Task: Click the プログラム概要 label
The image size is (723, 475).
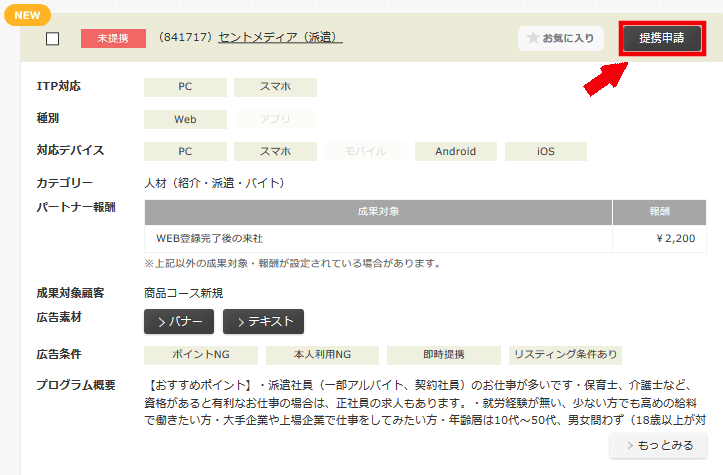Action: [76, 386]
